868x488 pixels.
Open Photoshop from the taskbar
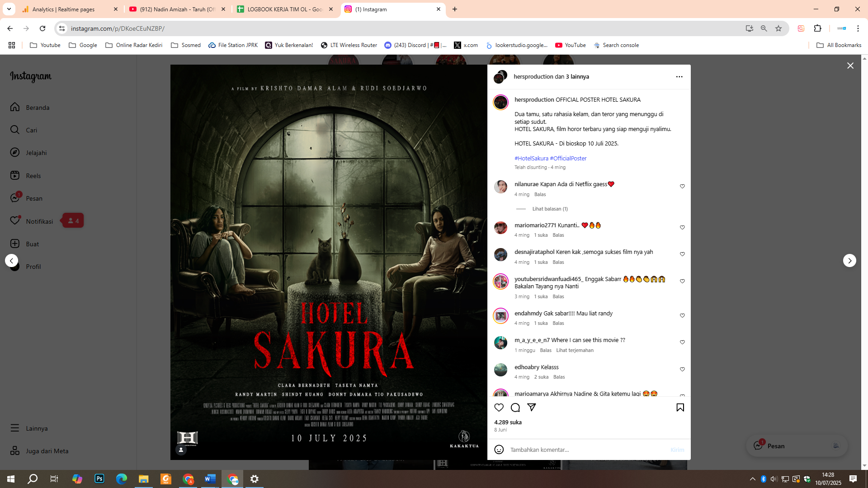(99, 479)
